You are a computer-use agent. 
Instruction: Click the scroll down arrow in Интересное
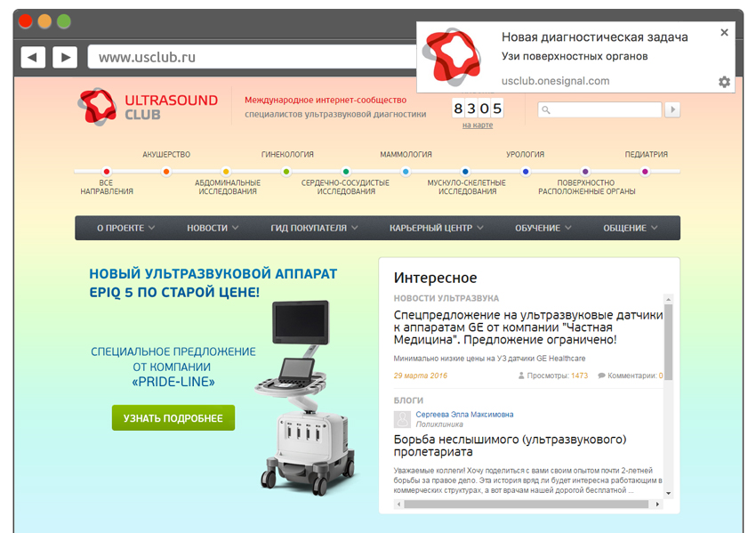coord(668,493)
